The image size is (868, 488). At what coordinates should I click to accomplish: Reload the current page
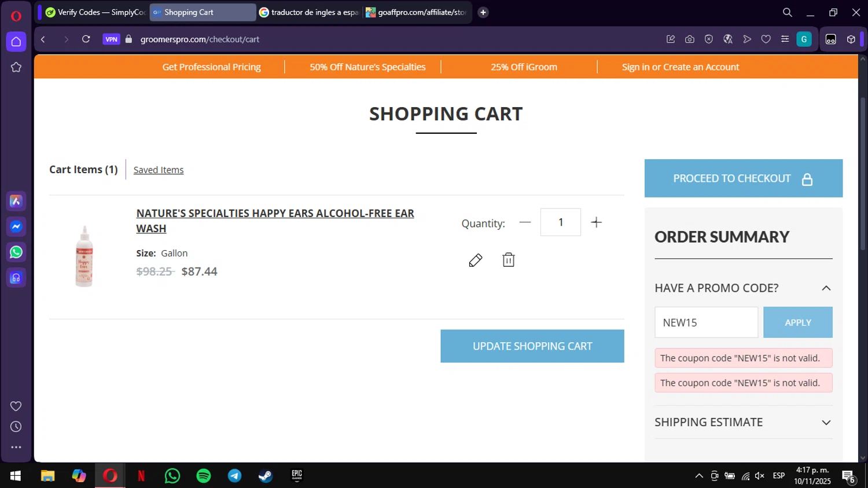[86, 39]
